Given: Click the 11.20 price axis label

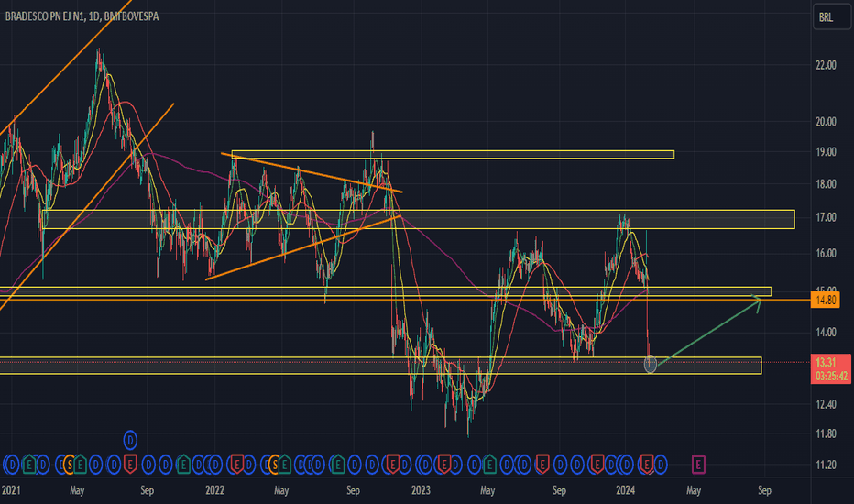Looking at the screenshot, I should tap(826, 465).
